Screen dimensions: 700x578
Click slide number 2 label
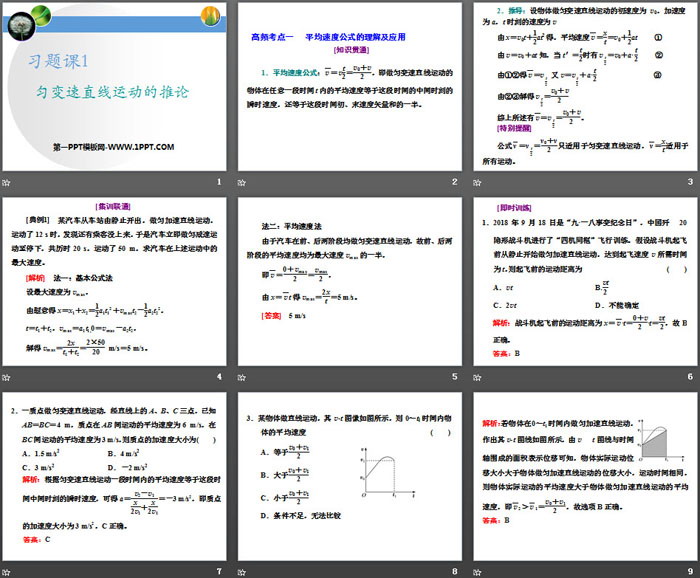coord(454,181)
